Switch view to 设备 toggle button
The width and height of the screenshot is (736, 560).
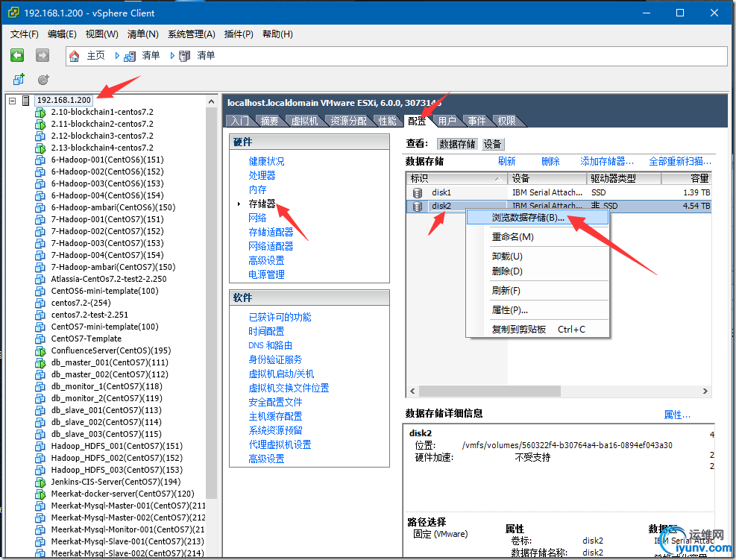pos(492,144)
